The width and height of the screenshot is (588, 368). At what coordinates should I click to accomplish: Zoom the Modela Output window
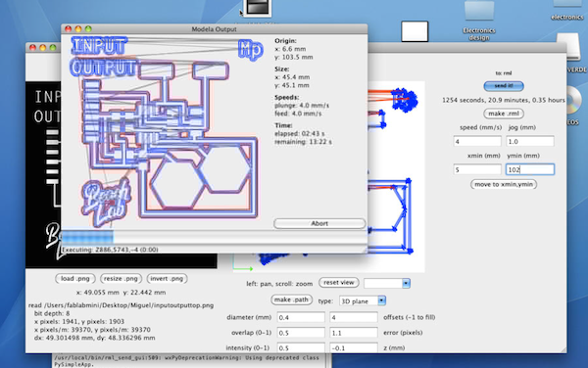tap(88, 28)
